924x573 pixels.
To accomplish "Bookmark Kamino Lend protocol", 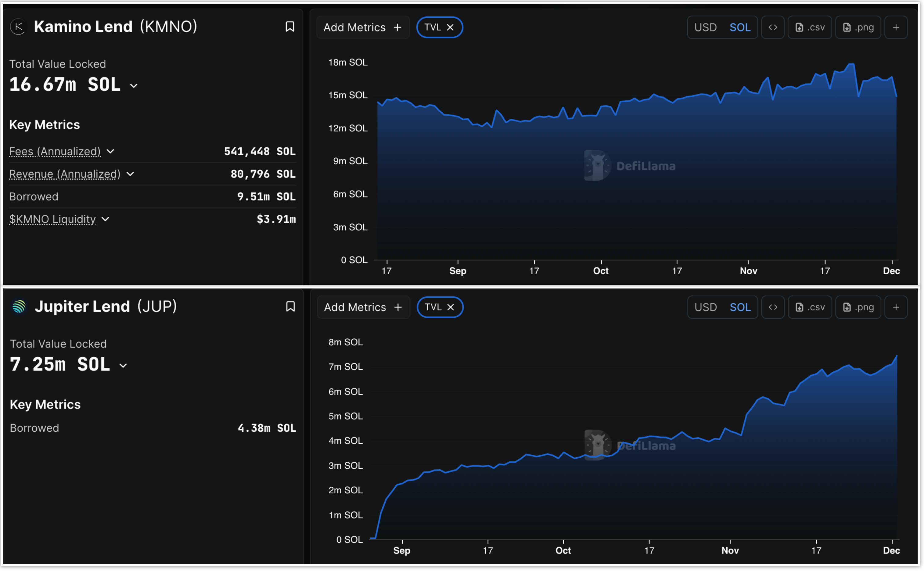I will (x=290, y=27).
